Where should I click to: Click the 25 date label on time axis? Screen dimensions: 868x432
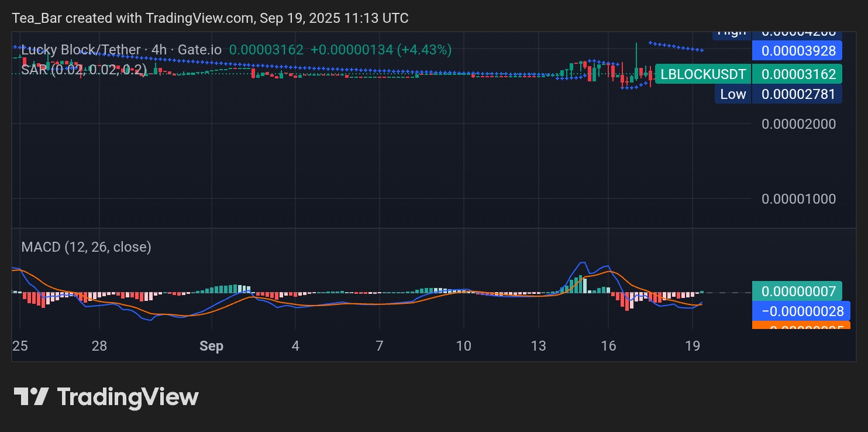click(x=20, y=346)
